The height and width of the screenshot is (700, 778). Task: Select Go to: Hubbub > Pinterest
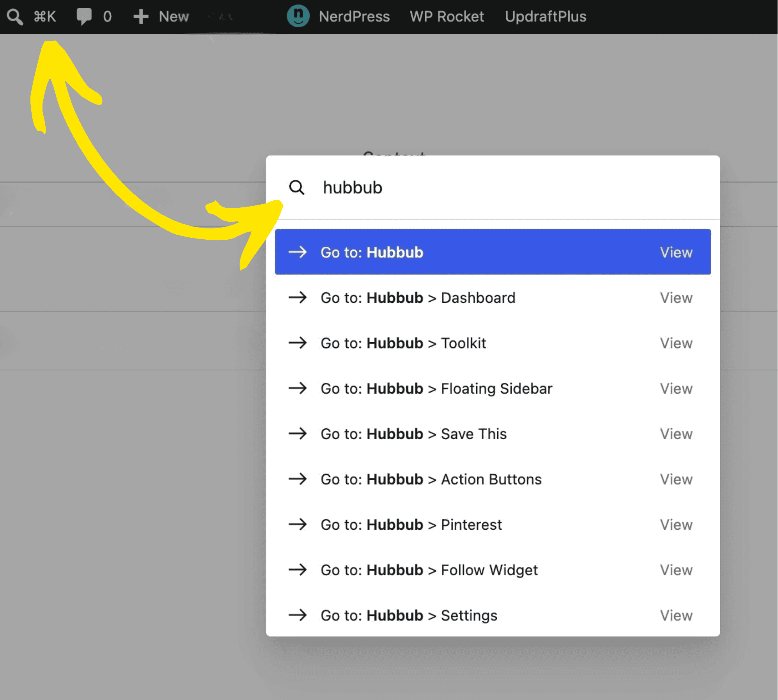(x=493, y=525)
